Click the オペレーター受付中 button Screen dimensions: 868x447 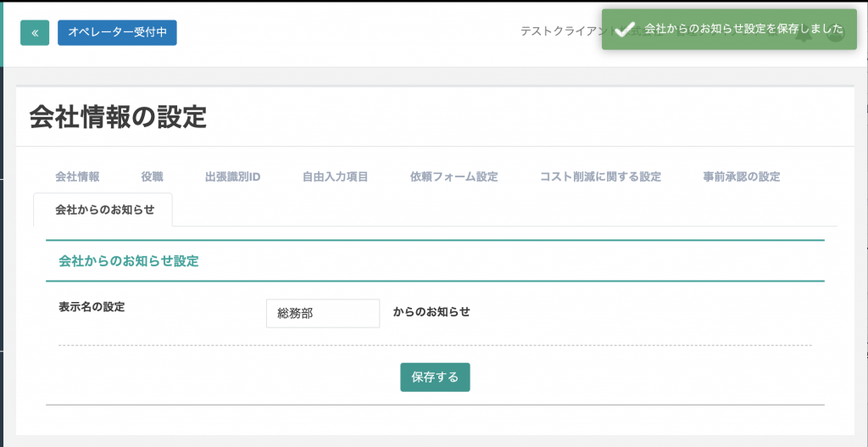coord(117,32)
